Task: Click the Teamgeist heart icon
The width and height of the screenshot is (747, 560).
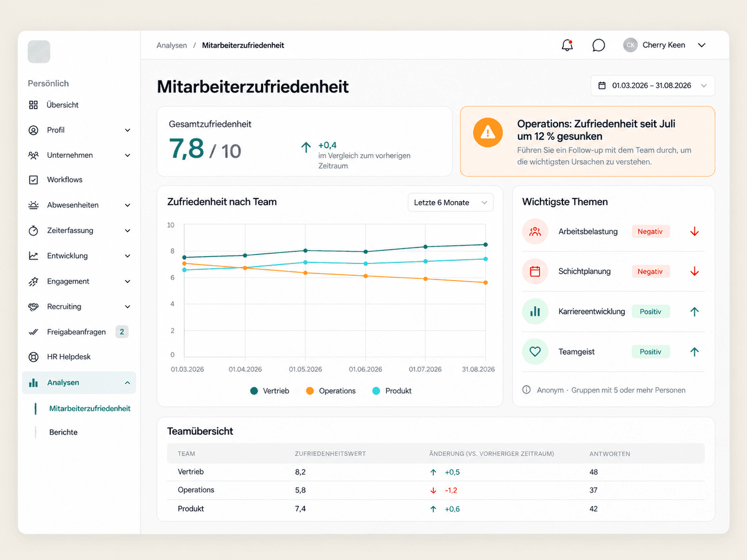Action: (535, 351)
